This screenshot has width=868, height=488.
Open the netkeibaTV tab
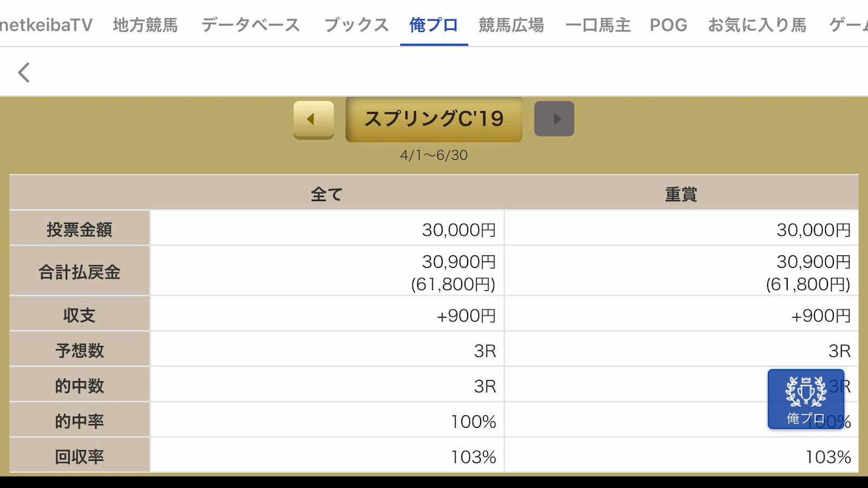[x=45, y=25]
